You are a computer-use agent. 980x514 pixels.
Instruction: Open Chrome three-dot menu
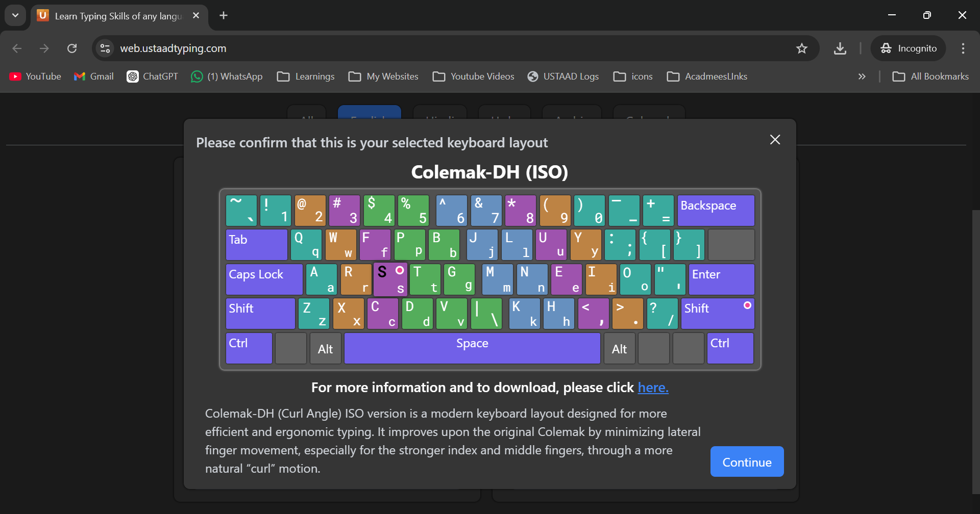click(x=963, y=48)
